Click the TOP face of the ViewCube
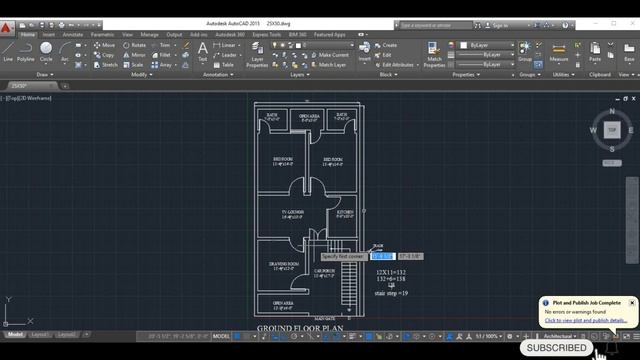 (x=612, y=130)
